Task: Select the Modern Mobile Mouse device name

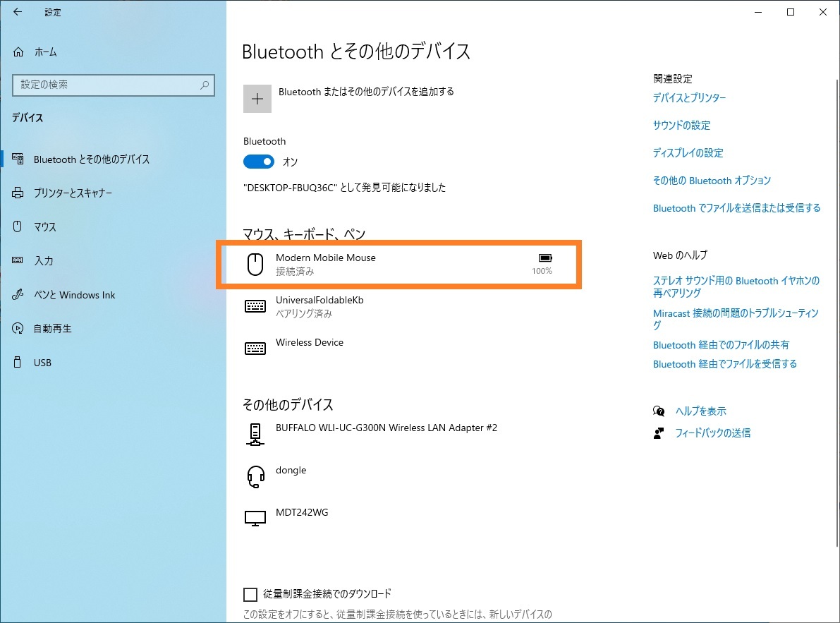Action: coord(326,258)
